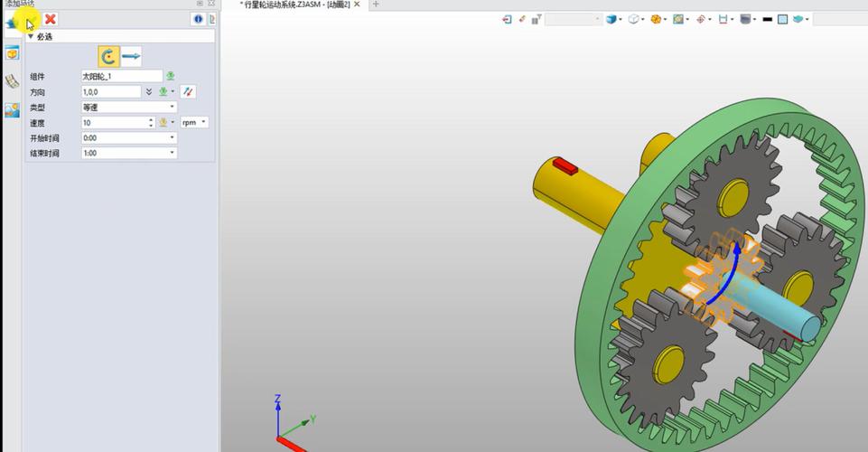Close the 行星轮运动系统.Z3ASM tab

357,5
